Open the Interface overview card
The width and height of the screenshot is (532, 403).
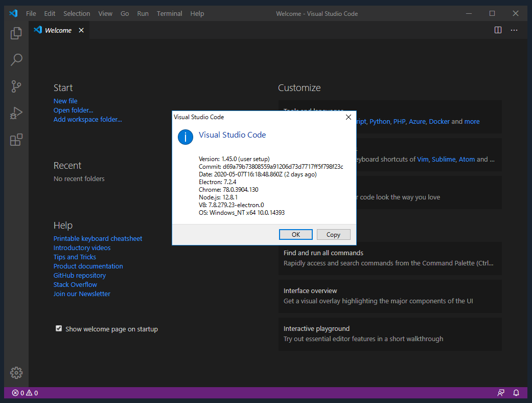tap(390, 296)
